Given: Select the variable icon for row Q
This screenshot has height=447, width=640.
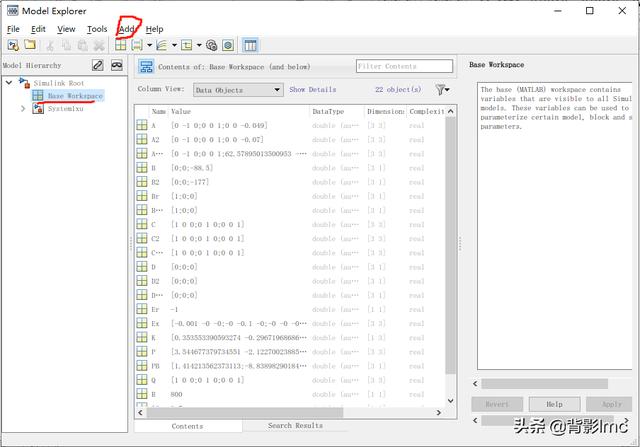Looking at the screenshot, I should pos(142,380).
